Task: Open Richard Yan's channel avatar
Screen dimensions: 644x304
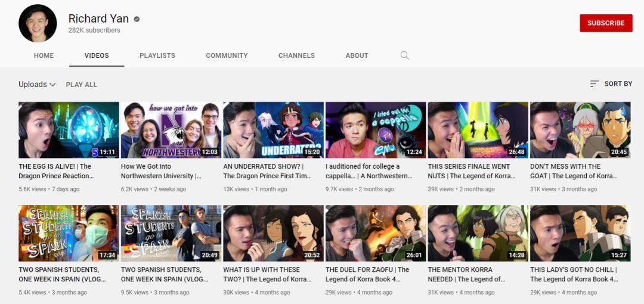Action: (x=38, y=24)
